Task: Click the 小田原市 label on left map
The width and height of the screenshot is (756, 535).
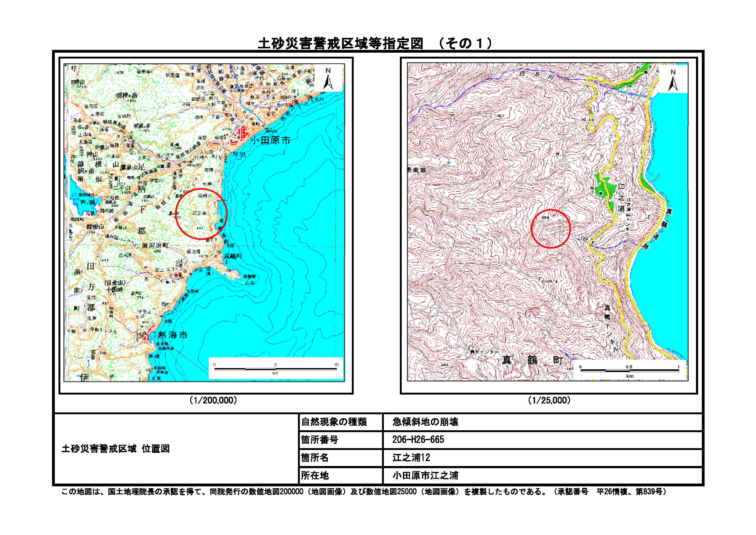Action: (x=270, y=140)
